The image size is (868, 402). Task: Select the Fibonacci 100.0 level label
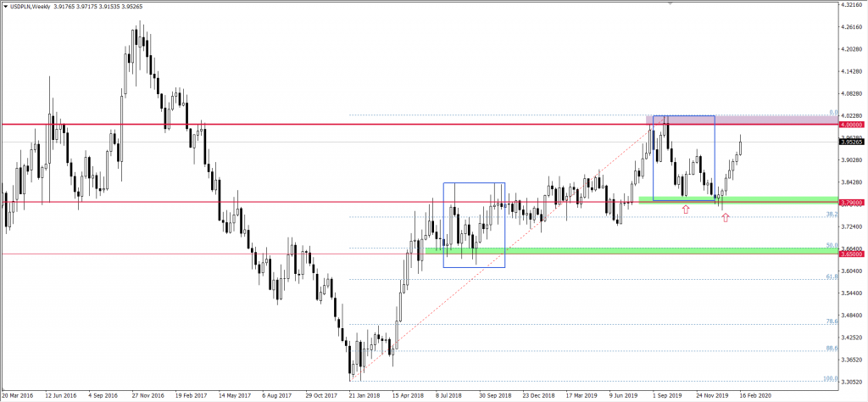(x=830, y=378)
